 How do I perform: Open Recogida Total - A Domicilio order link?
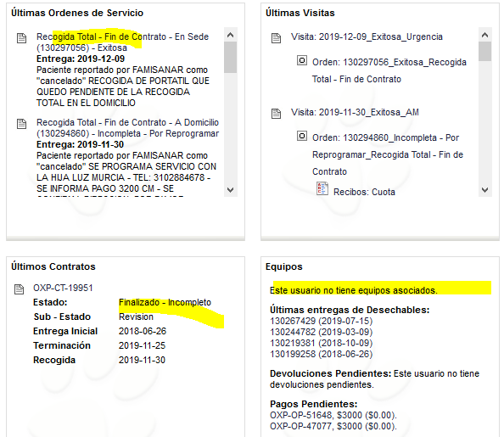(127, 128)
